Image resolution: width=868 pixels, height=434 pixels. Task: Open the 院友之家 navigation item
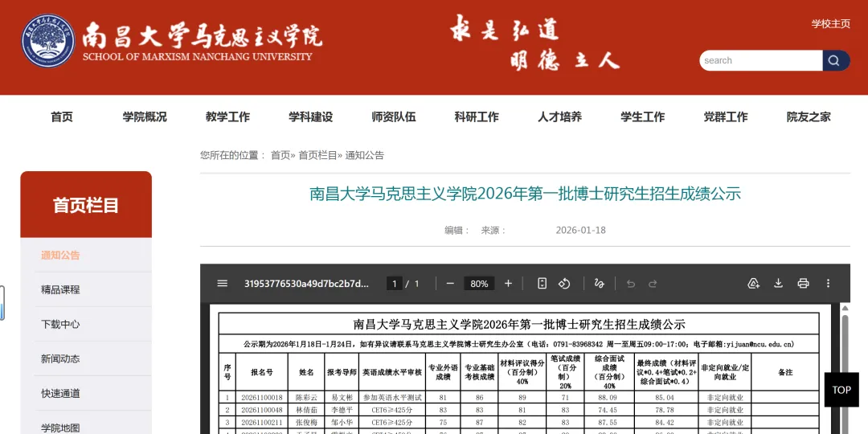[809, 117]
